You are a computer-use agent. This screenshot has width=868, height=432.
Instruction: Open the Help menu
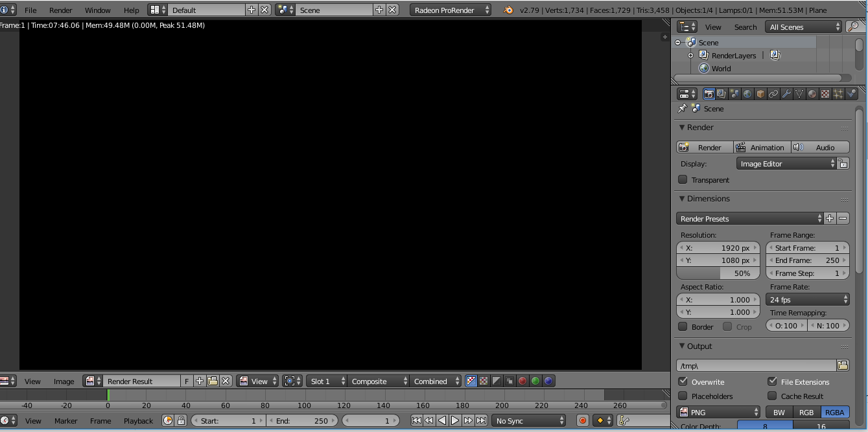click(x=132, y=10)
